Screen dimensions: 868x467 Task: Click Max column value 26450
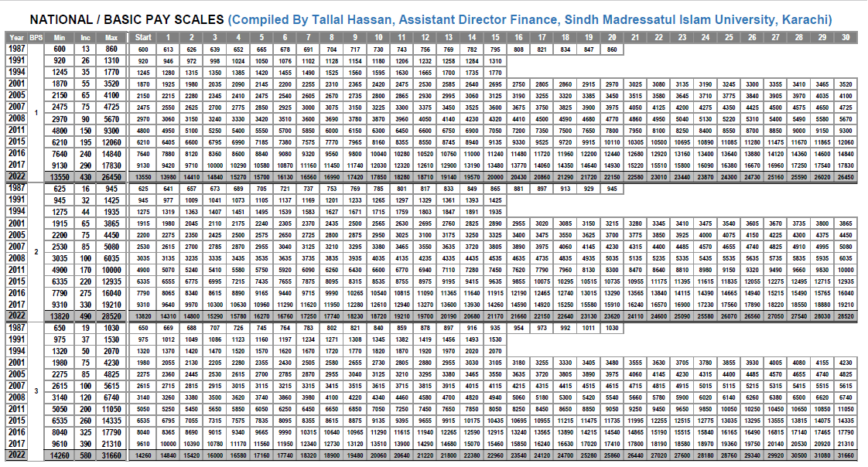(111, 177)
